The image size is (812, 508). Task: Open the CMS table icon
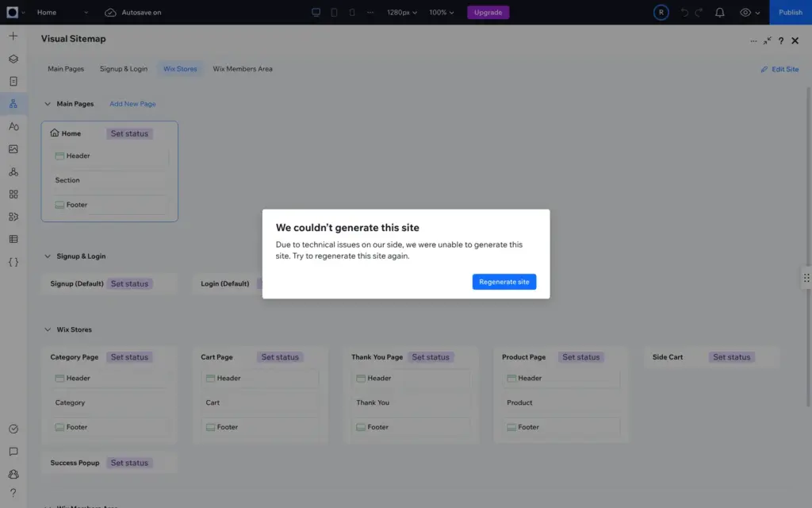pos(13,239)
